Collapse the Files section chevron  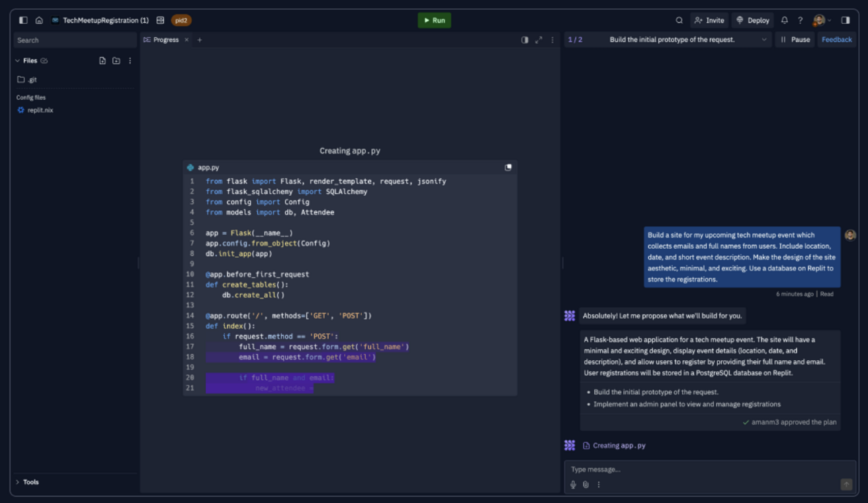tap(17, 60)
